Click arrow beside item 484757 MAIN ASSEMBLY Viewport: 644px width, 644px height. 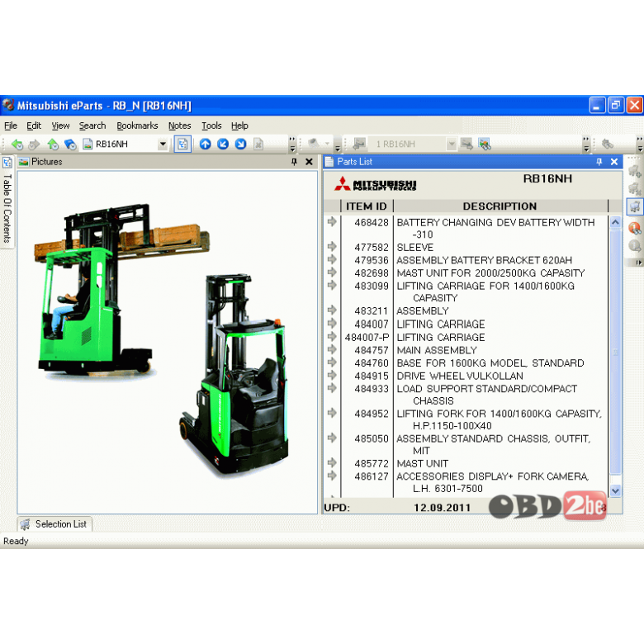point(332,349)
